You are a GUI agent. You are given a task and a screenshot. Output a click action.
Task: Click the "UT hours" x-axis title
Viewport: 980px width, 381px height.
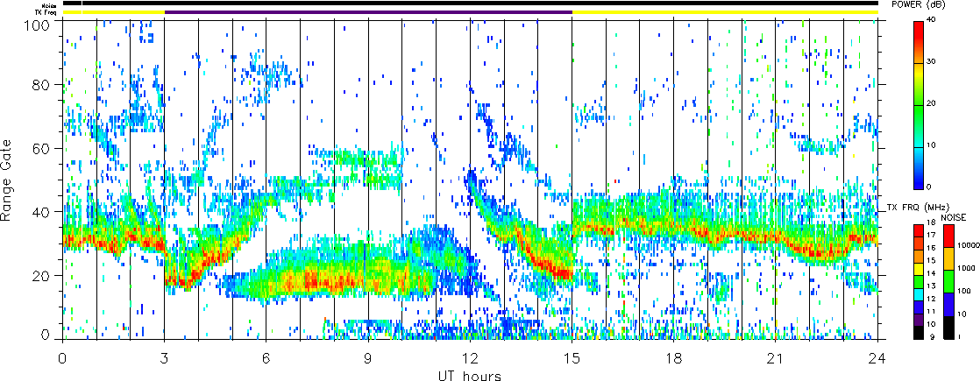[470, 375]
